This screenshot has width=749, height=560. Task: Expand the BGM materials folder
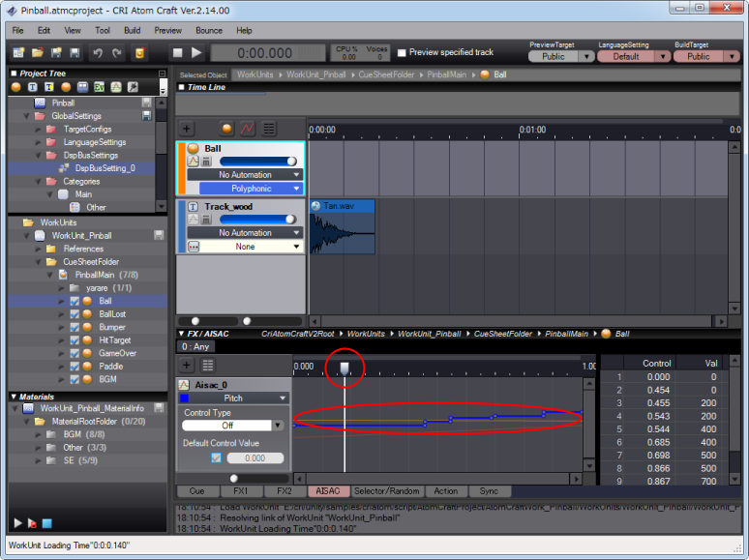(x=39, y=434)
